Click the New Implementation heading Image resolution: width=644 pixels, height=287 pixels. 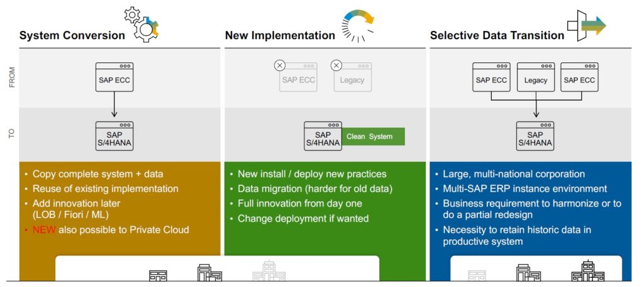280,35
